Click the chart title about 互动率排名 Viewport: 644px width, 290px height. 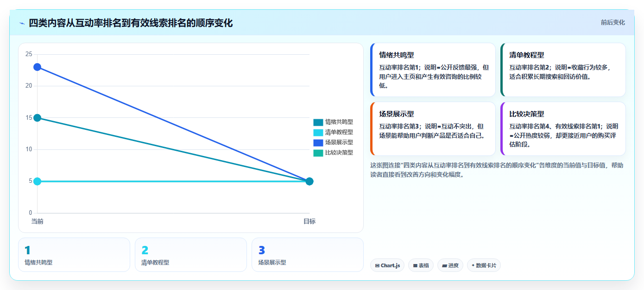[131, 23]
